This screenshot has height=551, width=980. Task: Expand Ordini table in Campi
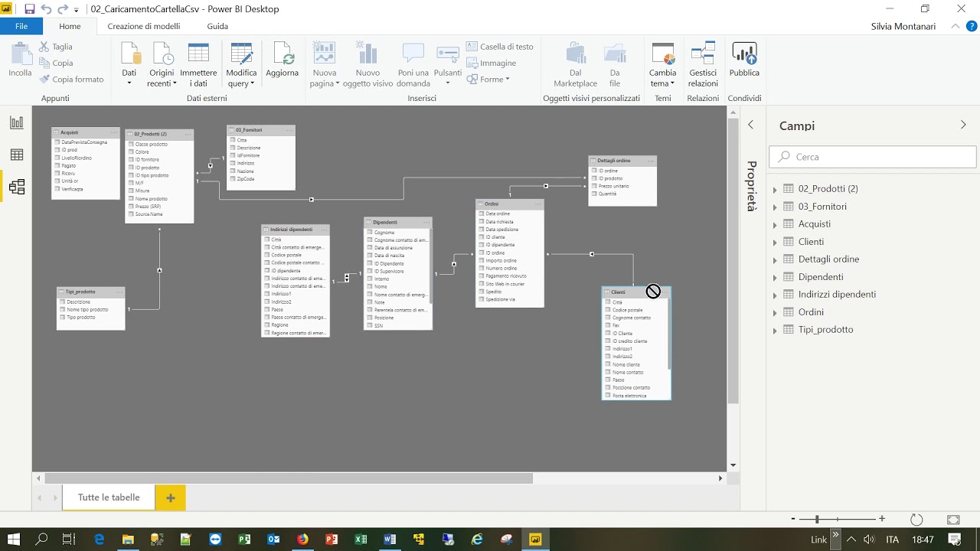(775, 312)
